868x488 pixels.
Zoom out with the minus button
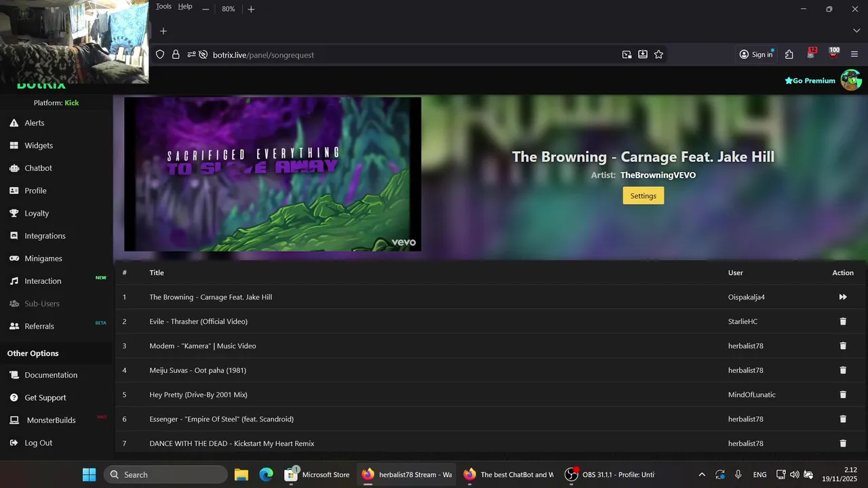coord(205,9)
